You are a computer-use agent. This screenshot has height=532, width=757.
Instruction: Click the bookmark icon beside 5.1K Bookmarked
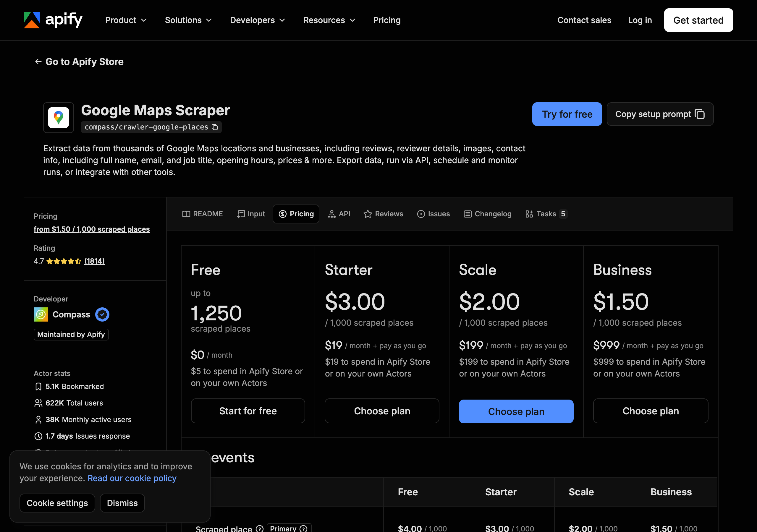(x=38, y=387)
